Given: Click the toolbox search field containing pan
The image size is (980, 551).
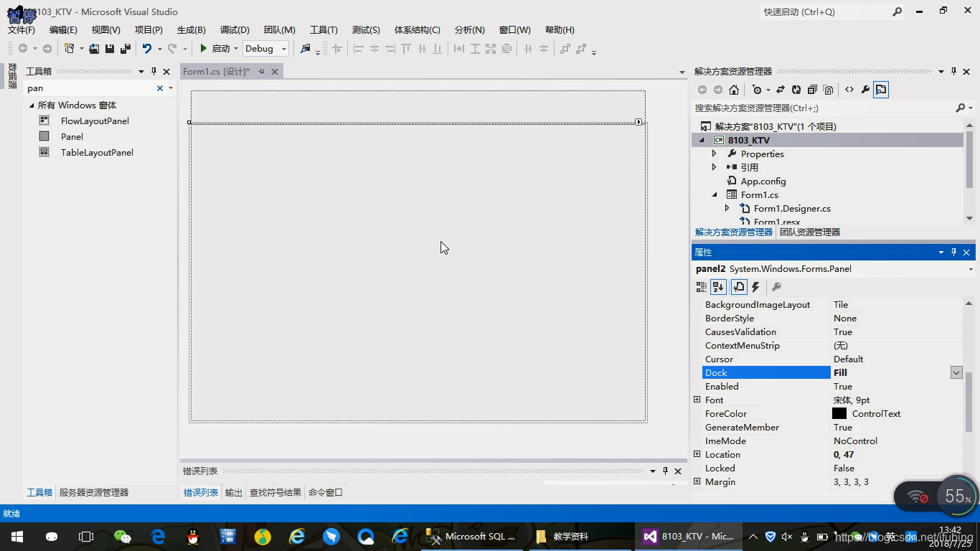Looking at the screenshot, I should tap(89, 88).
